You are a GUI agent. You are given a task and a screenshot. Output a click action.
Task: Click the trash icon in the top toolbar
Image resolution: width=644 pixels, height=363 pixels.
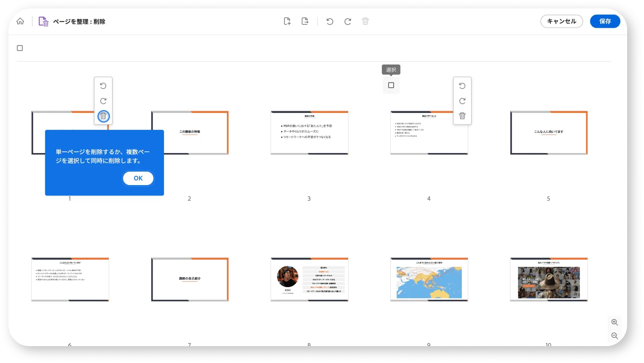tap(365, 21)
